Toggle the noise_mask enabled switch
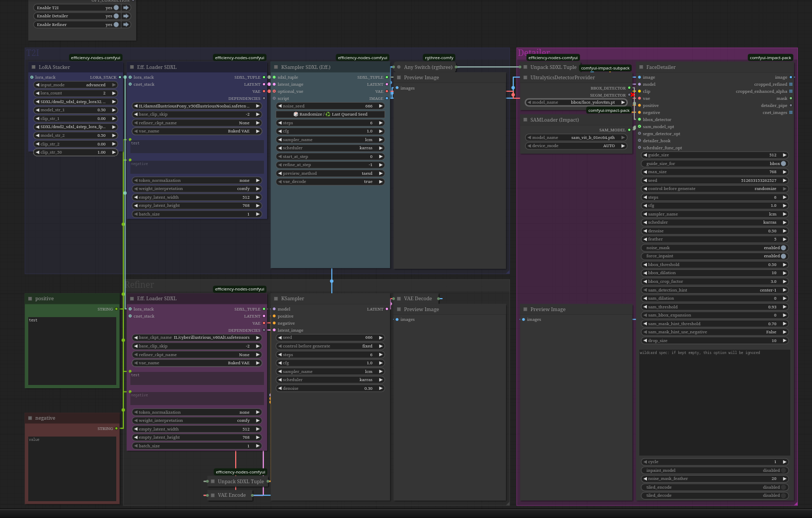The image size is (812, 518). (x=783, y=248)
